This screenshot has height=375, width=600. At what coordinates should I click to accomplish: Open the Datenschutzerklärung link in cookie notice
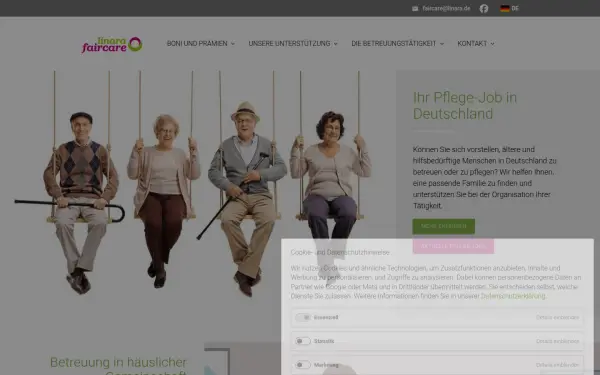(513, 296)
